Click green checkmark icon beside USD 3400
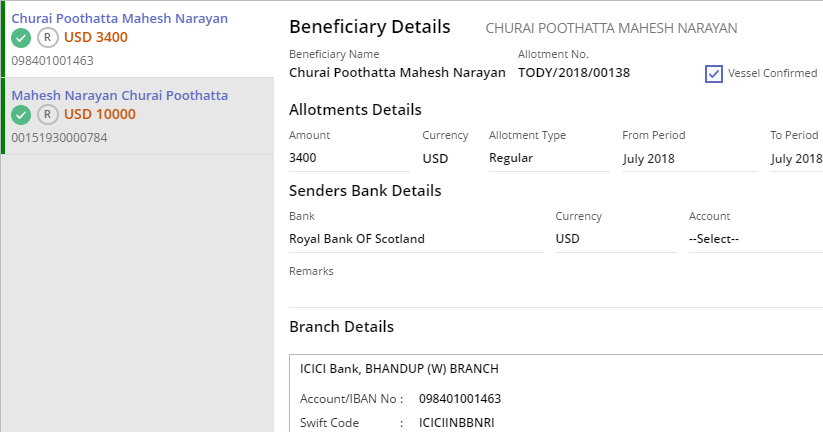The height and width of the screenshot is (432, 823). coord(21,38)
